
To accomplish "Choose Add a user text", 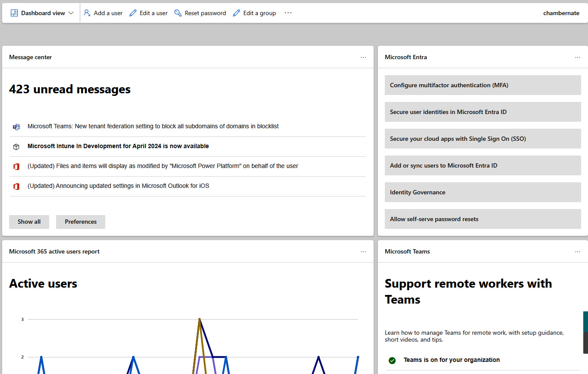I will (108, 13).
